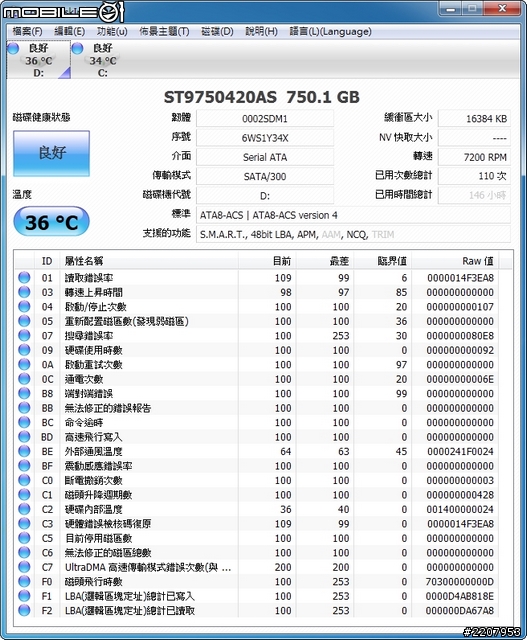Click status orb for attribute 01 讀取錯誤率
527x640 pixels.
point(24,278)
